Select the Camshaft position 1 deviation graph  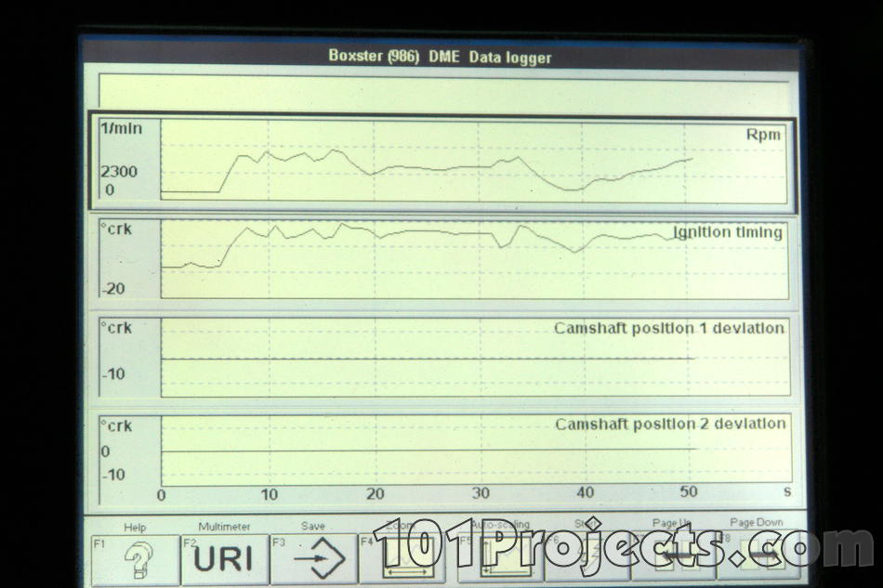(x=445, y=358)
